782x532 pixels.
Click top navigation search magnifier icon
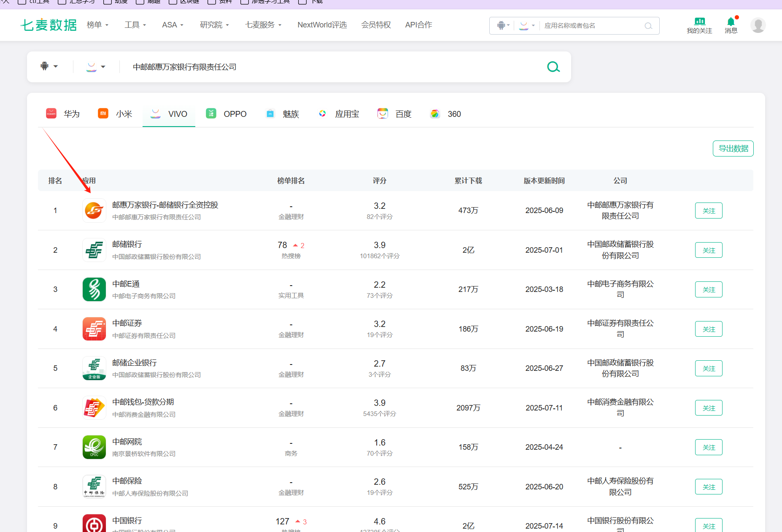[648, 26]
